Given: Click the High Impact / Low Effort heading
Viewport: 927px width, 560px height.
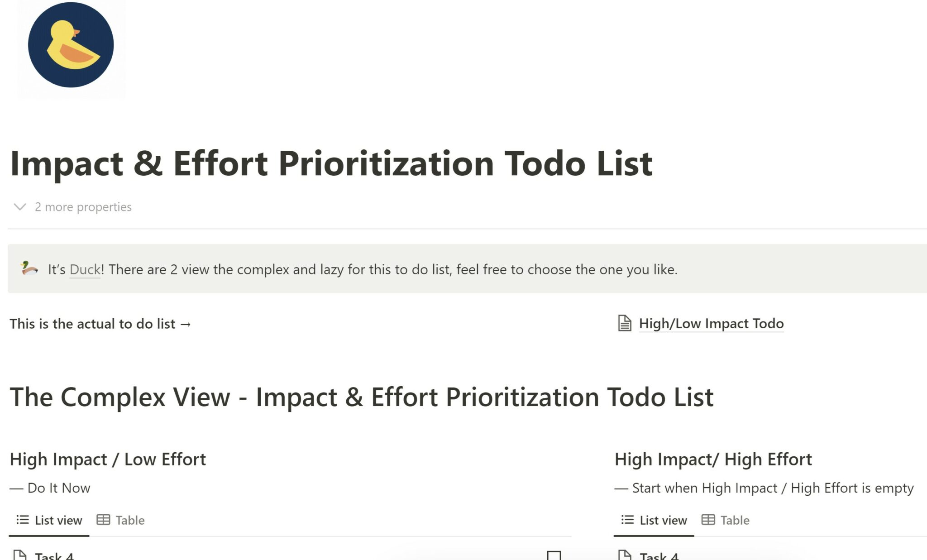Looking at the screenshot, I should coord(108,459).
